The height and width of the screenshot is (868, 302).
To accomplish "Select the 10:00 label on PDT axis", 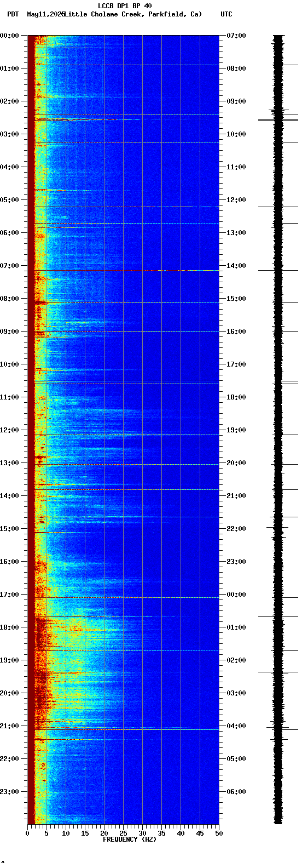I will (x=10, y=364).
